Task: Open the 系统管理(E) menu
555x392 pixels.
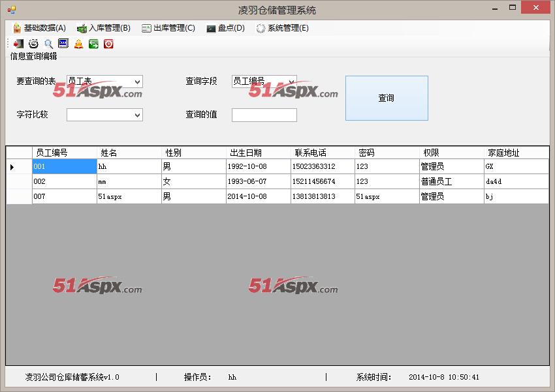Action: (282, 28)
